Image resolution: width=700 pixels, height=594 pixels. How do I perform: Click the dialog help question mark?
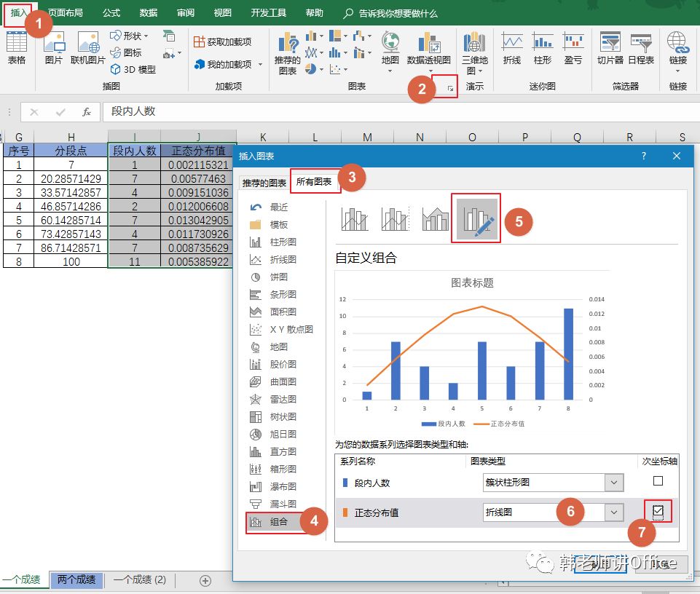pos(643,156)
